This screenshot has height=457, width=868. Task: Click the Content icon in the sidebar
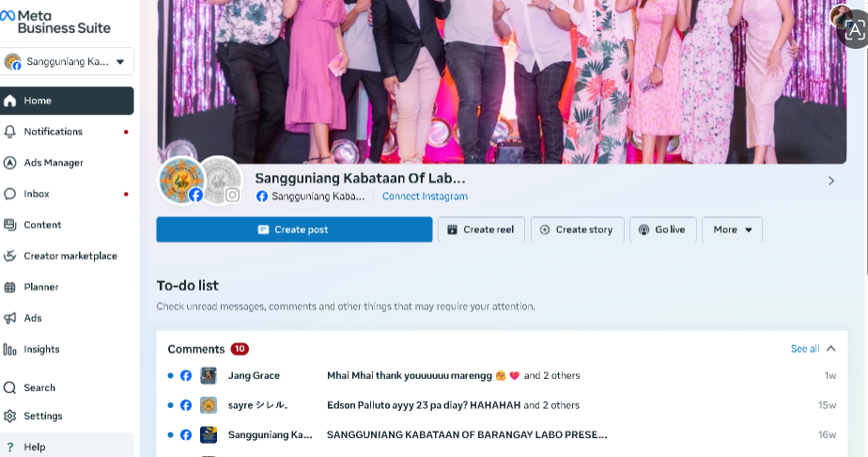[10, 225]
